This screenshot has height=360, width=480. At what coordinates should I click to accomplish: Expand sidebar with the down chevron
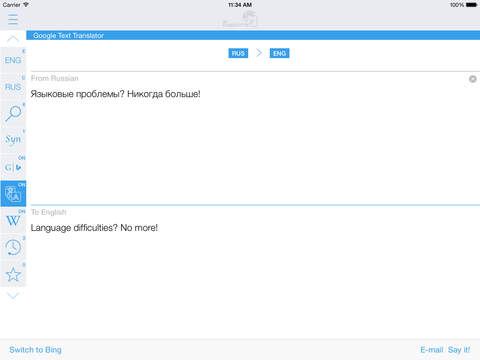(13, 295)
